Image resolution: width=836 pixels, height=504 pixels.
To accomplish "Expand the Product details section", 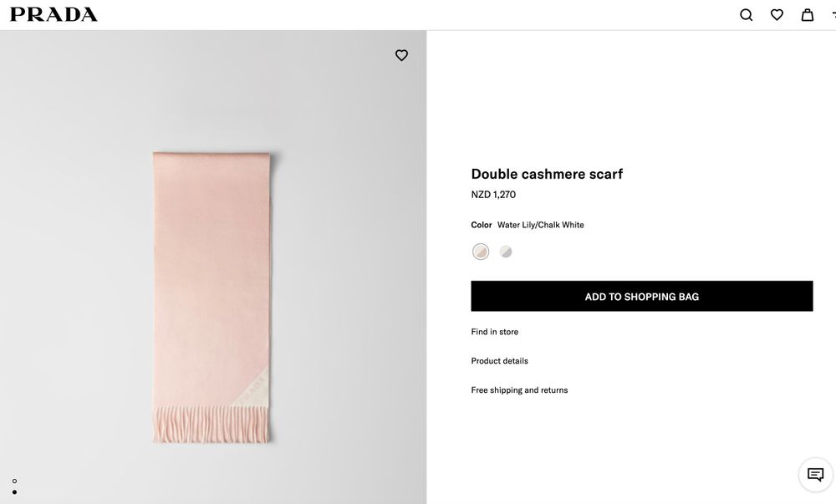I will pyautogui.click(x=499, y=360).
